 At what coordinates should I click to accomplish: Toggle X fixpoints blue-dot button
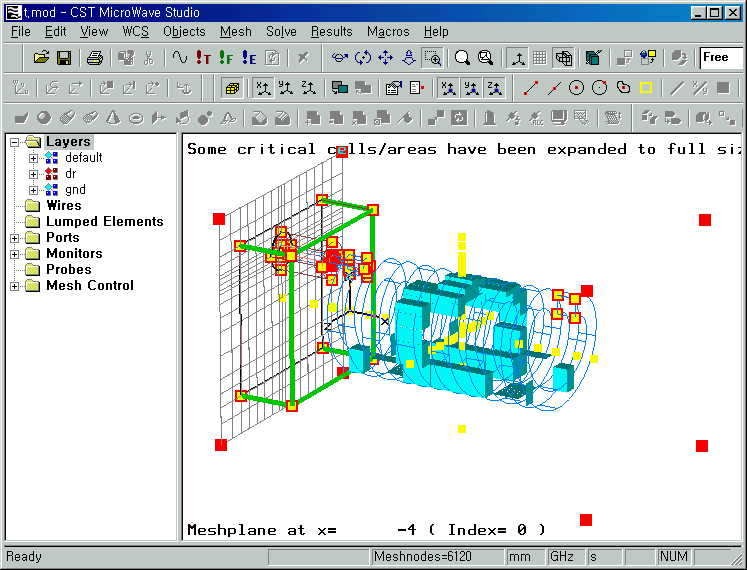pos(448,88)
